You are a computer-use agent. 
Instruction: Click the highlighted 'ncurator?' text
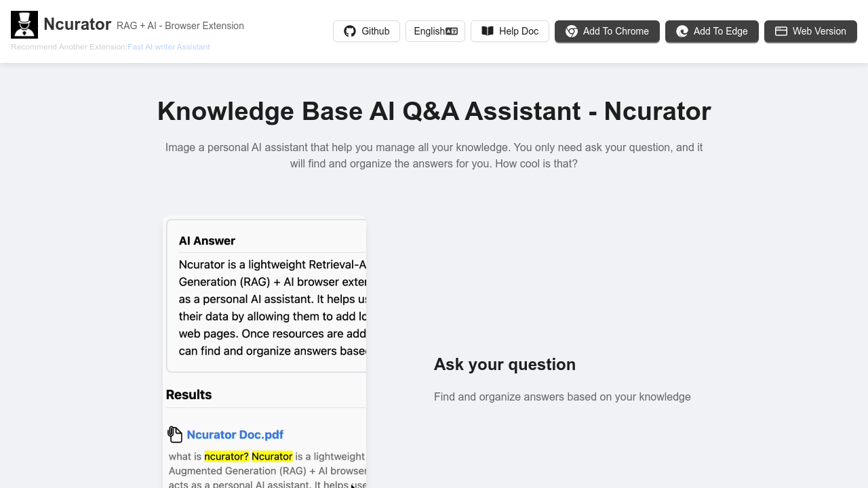click(226, 456)
